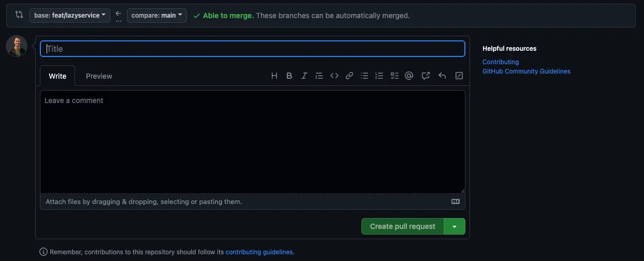644x261 pixels.
Task: Apply bold formatting in the editor toolbar
Action: tap(289, 76)
